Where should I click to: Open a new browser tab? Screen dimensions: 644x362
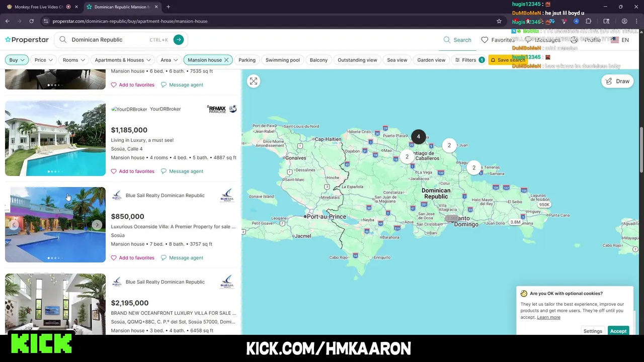point(168,7)
